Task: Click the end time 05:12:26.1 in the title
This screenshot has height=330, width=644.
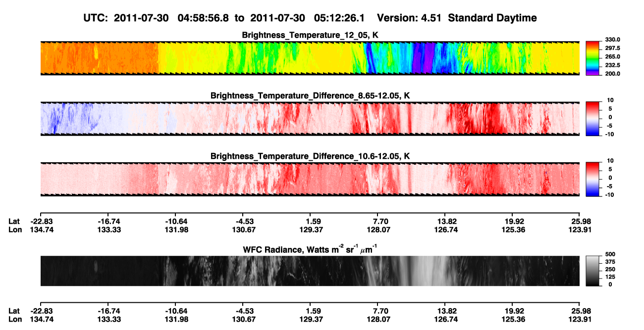Action: click(x=339, y=18)
